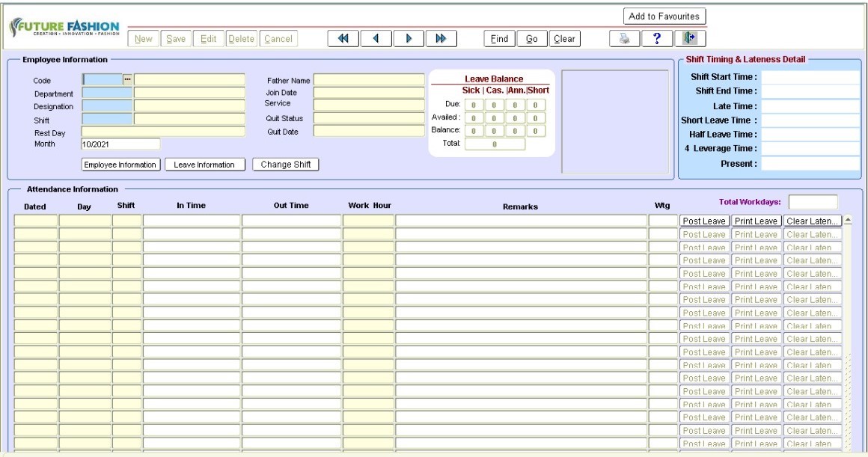The width and height of the screenshot is (868, 457).
Task: Click Print Leave in the first attendance row
Action: pos(756,221)
